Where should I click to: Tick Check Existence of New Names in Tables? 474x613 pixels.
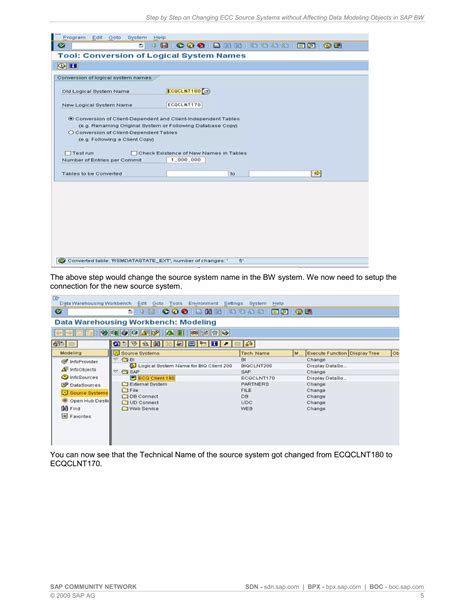[134, 153]
